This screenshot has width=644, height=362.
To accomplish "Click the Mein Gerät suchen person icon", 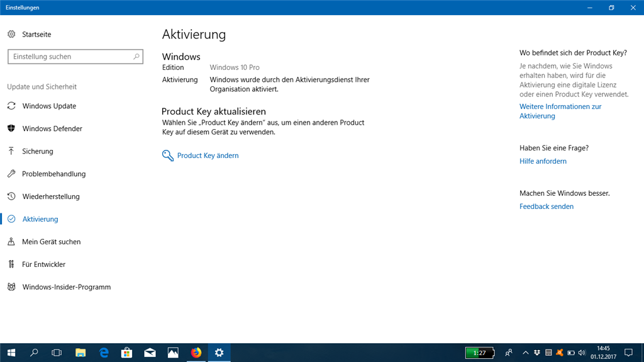I will (x=11, y=242).
